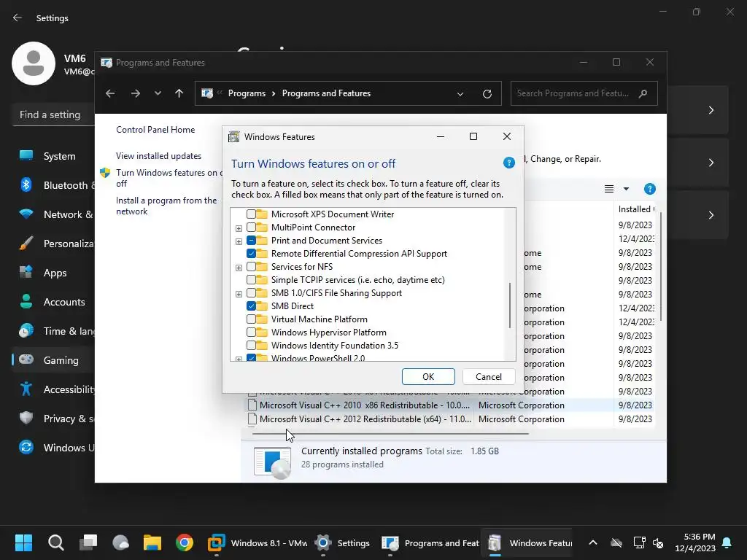Viewport: 747px width, 560px height.
Task: Check SMB 1.0/CIFS File Sharing Support
Action: 251,293
